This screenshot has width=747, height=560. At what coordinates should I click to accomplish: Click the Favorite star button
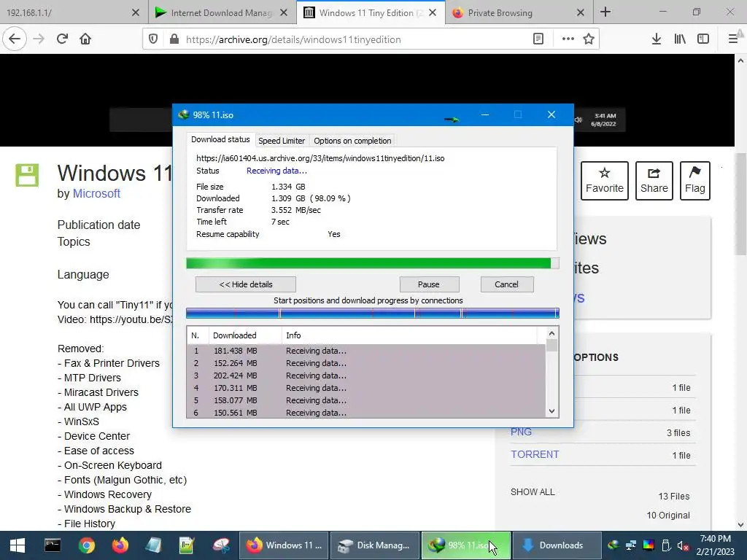605,181
